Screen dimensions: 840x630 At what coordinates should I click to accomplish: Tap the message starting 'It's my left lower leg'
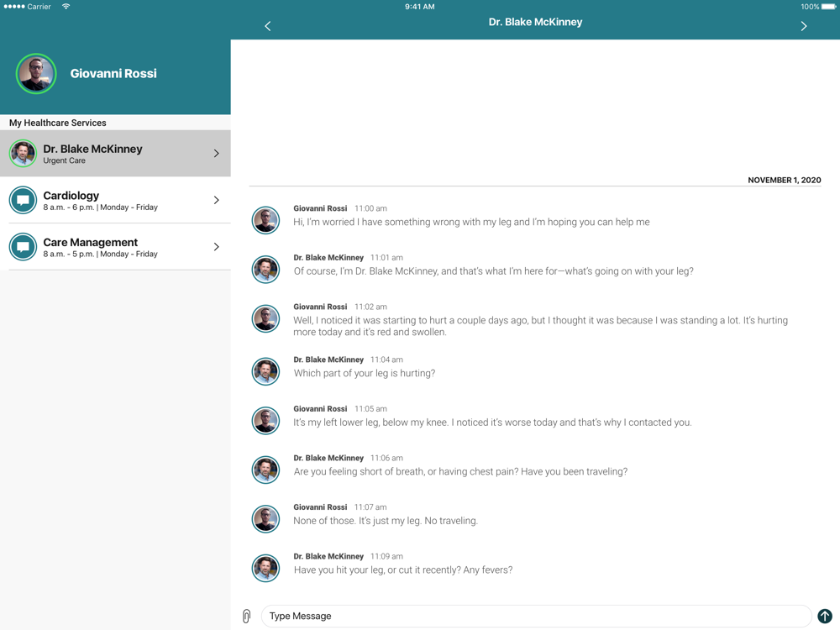click(x=492, y=423)
